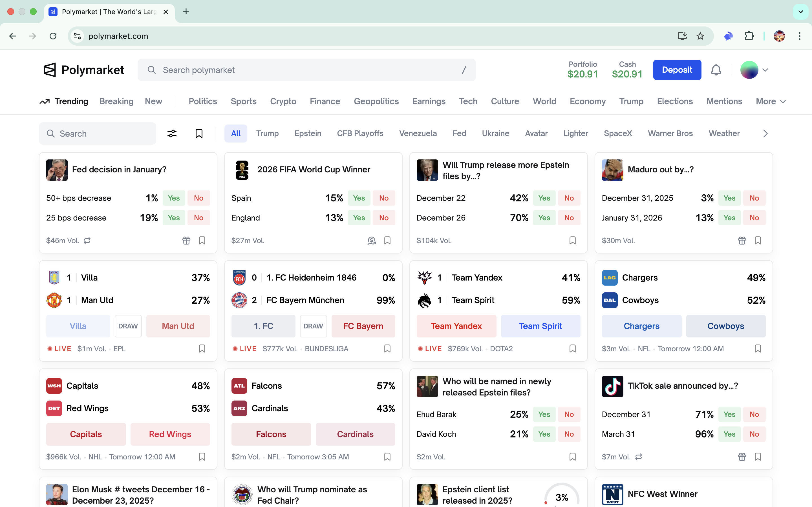Expand the More navigation menu
The width and height of the screenshot is (812, 507).
(x=770, y=101)
